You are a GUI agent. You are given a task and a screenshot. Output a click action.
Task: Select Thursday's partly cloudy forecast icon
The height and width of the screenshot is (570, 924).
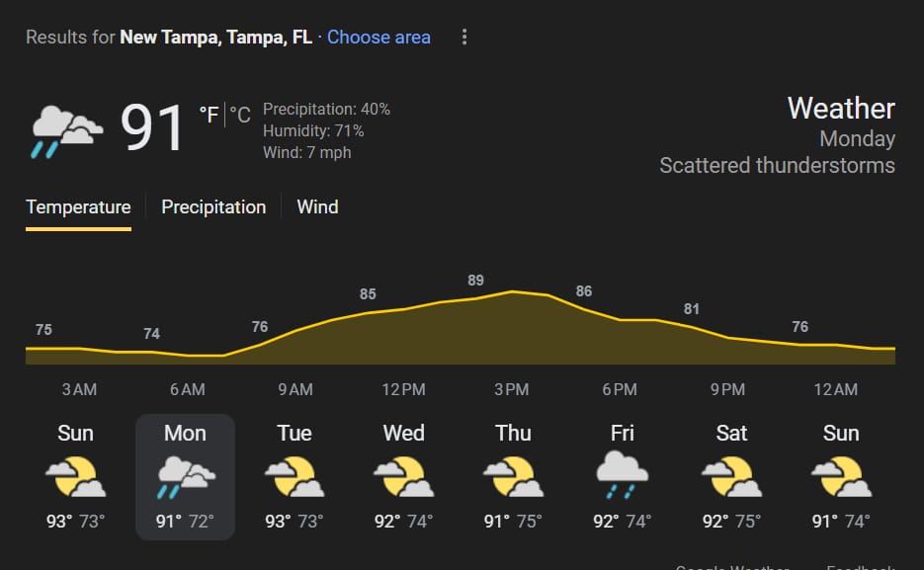pyautogui.click(x=513, y=476)
